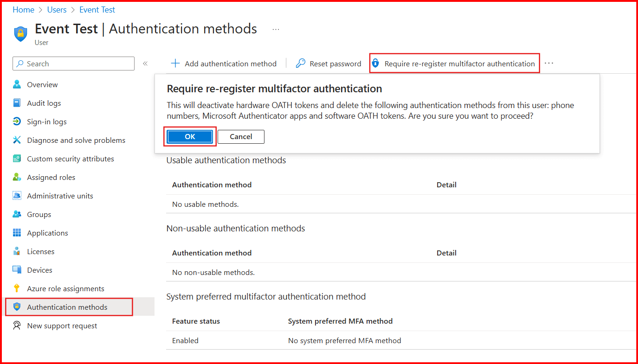The width and height of the screenshot is (638, 364).
Task: Click the Add authentication method plus icon
Action: pyautogui.click(x=175, y=64)
